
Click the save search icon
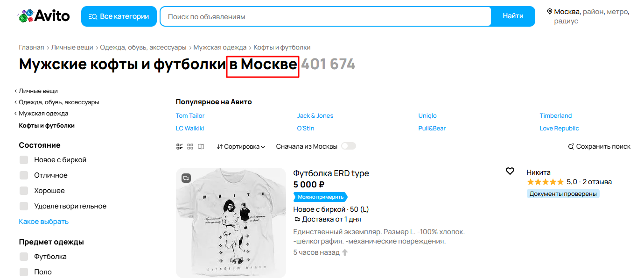pyautogui.click(x=572, y=146)
